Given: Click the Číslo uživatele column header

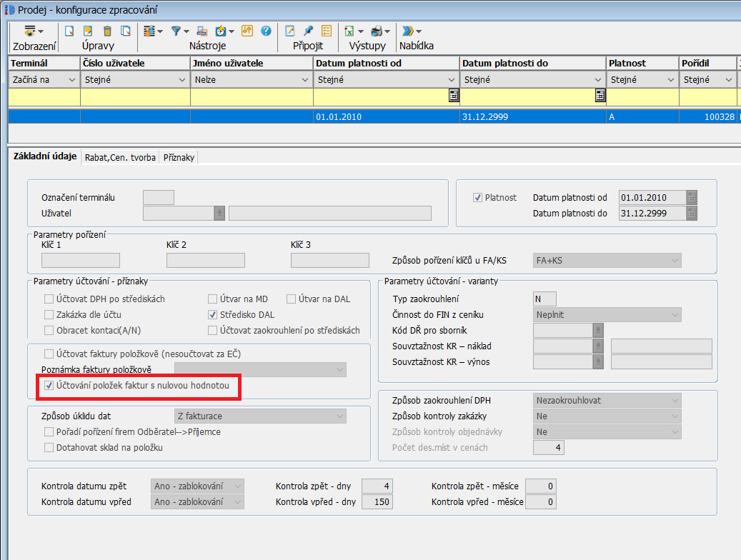Looking at the screenshot, I should pyautogui.click(x=134, y=64).
